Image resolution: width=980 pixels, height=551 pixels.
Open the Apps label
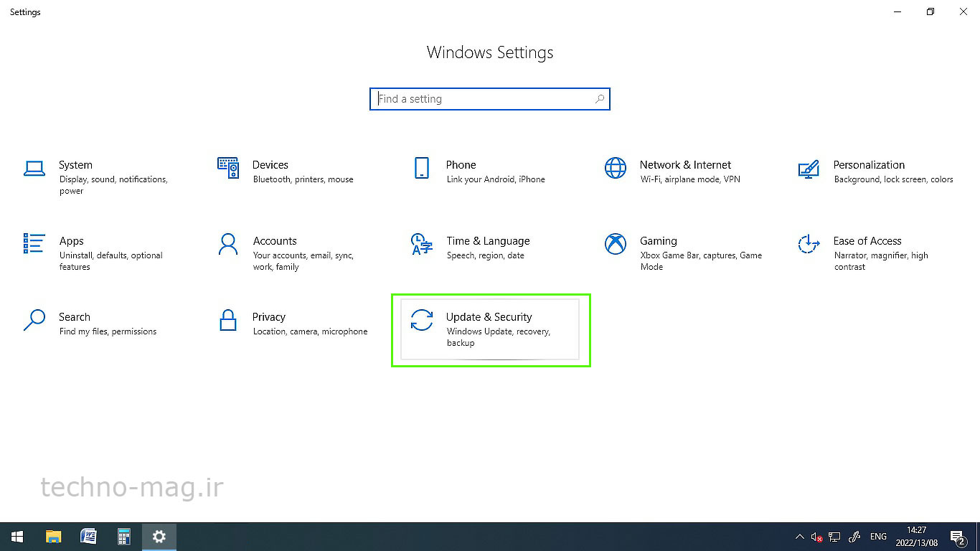(72, 241)
